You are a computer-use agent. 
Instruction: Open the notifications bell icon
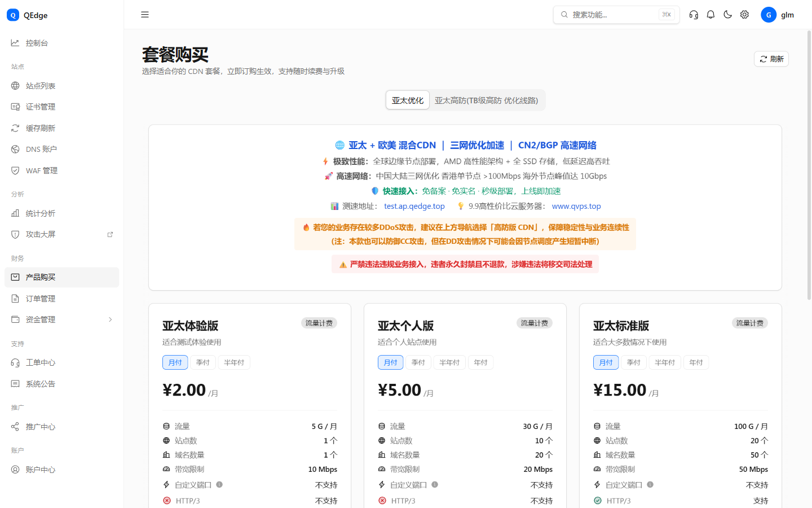(x=710, y=15)
